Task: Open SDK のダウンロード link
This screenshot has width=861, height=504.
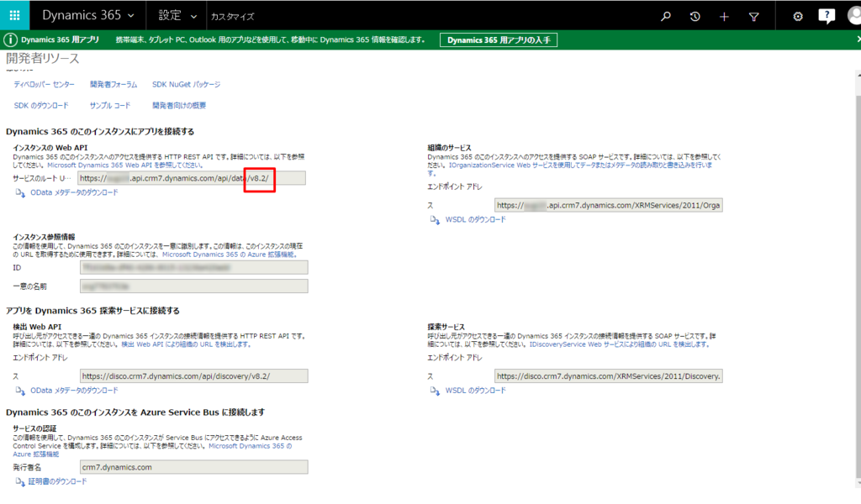Action: tap(41, 105)
